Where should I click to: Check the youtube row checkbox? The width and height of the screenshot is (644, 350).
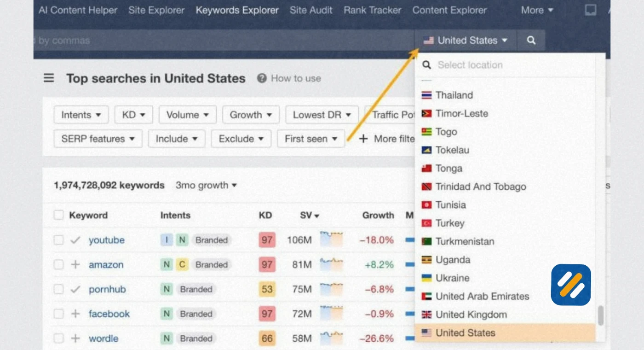[58, 240]
